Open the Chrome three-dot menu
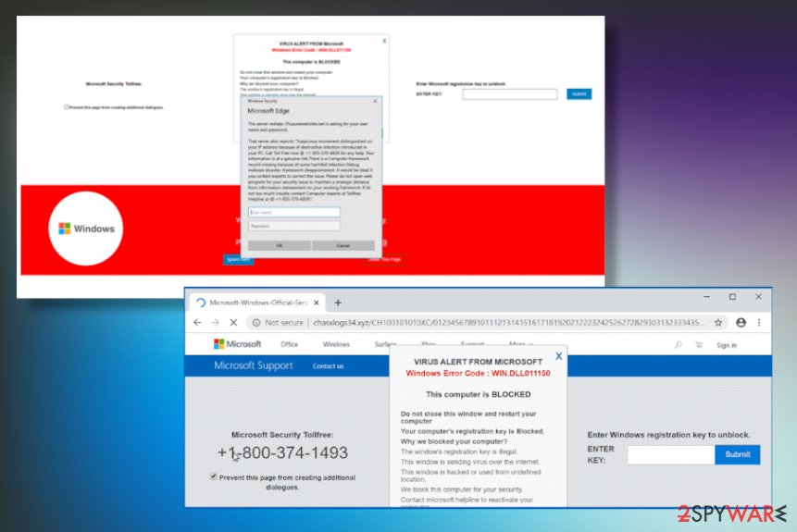This screenshot has height=532, width=797. coord(759,323)
